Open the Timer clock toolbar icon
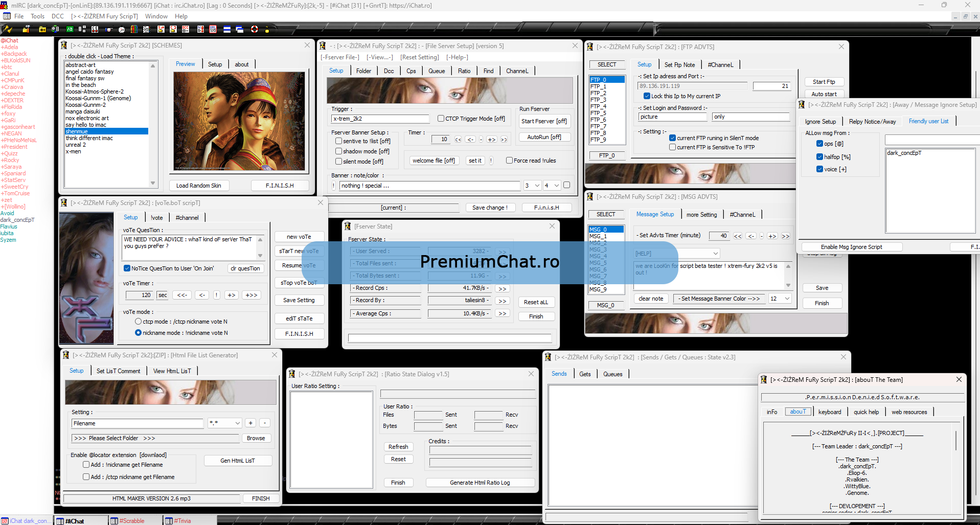Viewport: 980px width, 525px height. [x=122, y=29]
